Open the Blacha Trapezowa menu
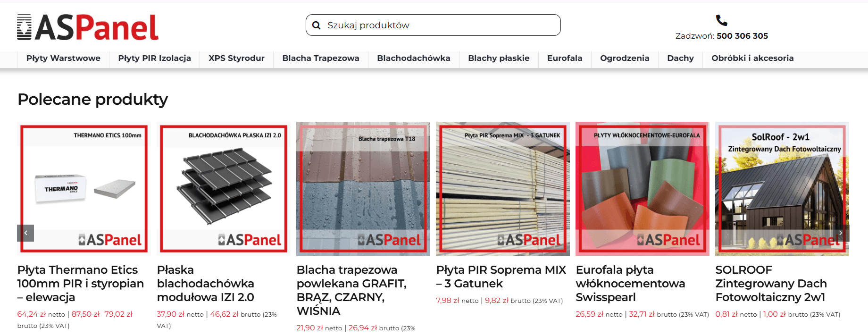Screen dimensions: 868x336 click(x=321, y=58)
